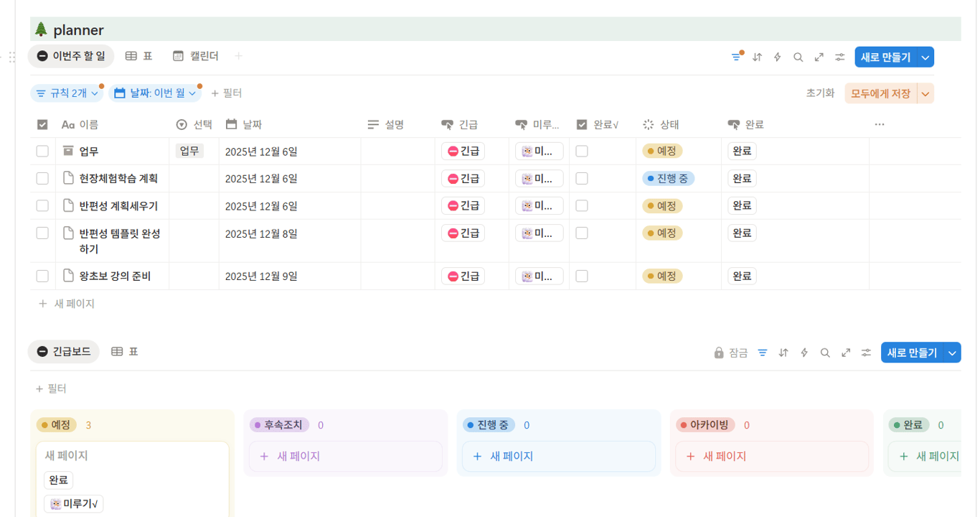Add 새 페이지 in the 진행 중 column

click(558, 456)
